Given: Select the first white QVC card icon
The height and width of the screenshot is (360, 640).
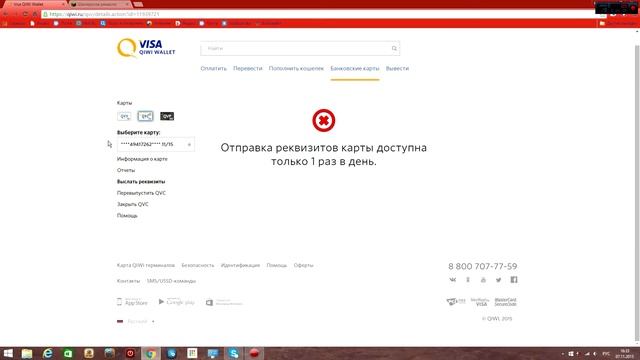Looking at the screenshot, I should [x=124, y=116].
